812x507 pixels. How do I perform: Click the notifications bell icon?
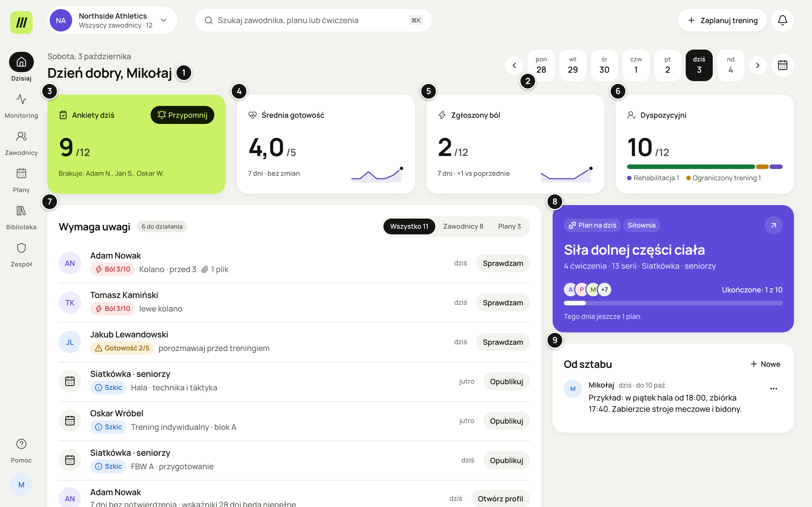(x=782, y=21)
